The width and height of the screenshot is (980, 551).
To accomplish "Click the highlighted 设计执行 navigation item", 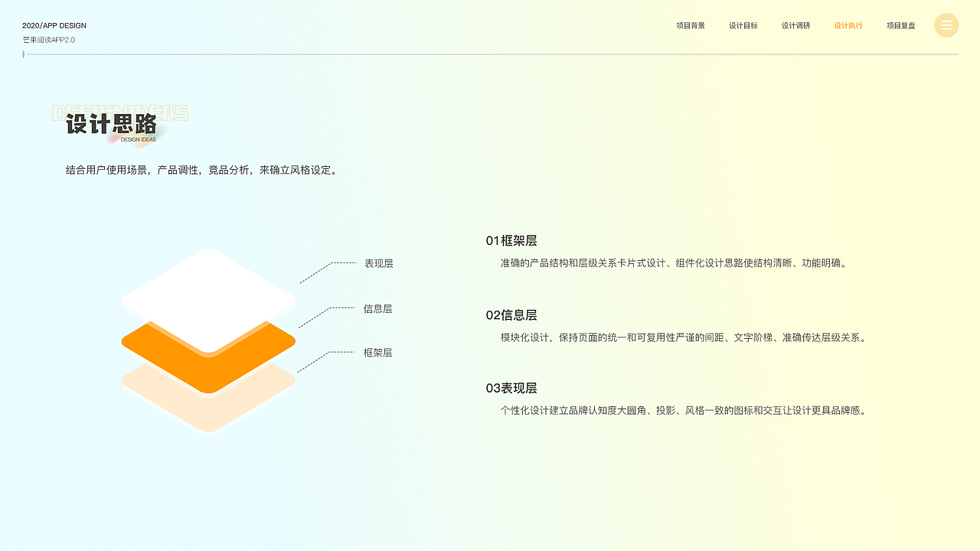I will [x=848, y=25].
